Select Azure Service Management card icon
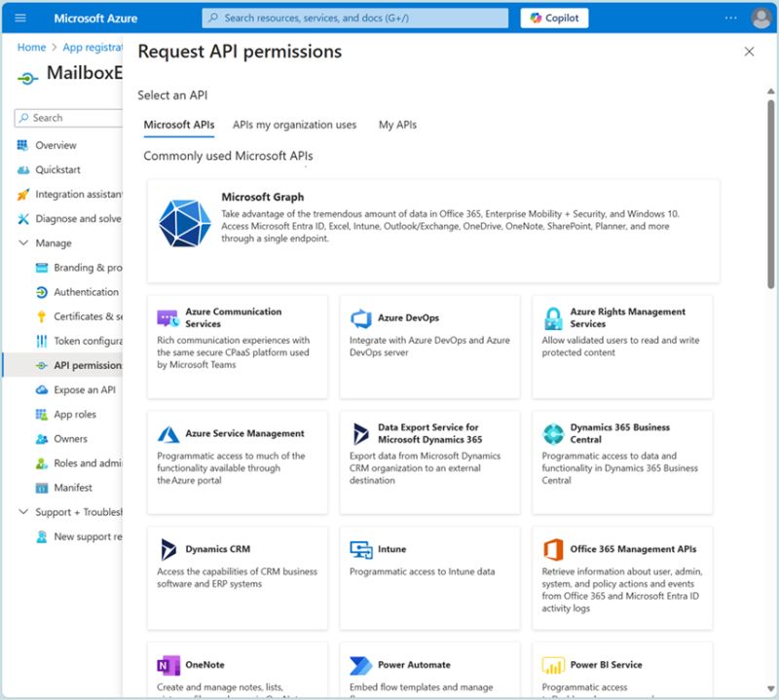This screenshot has height=700, width=779. click(168, 433)
